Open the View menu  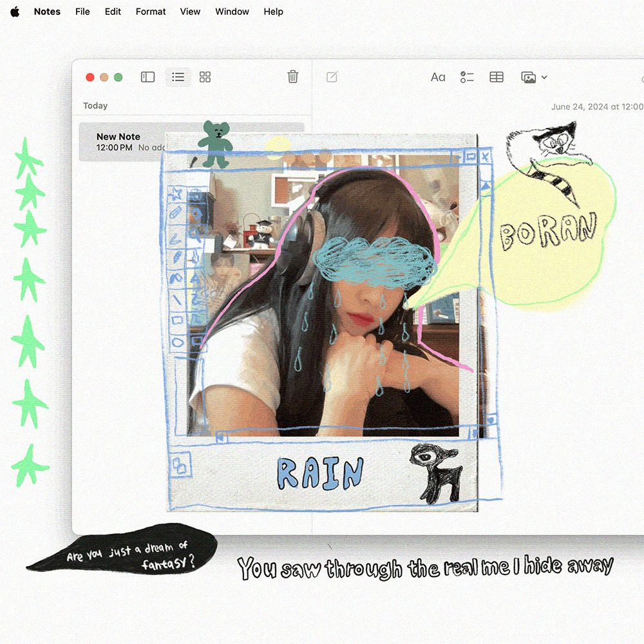(190, 12)
